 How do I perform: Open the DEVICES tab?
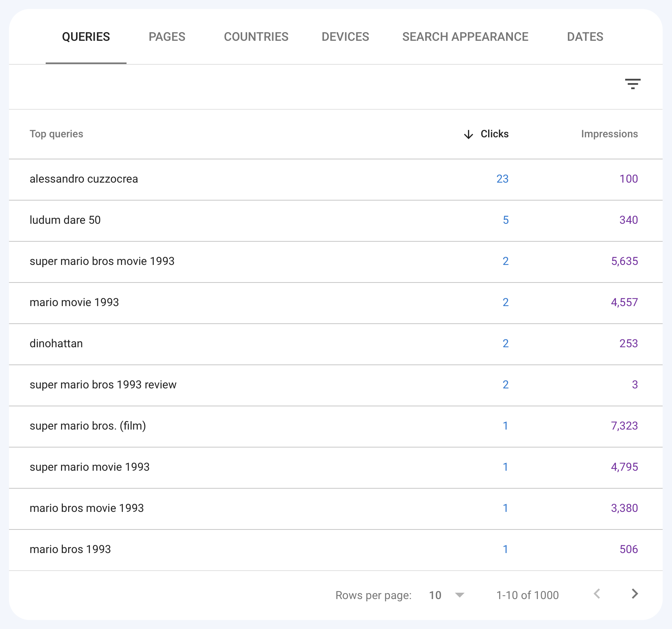(x=345, y=36)
